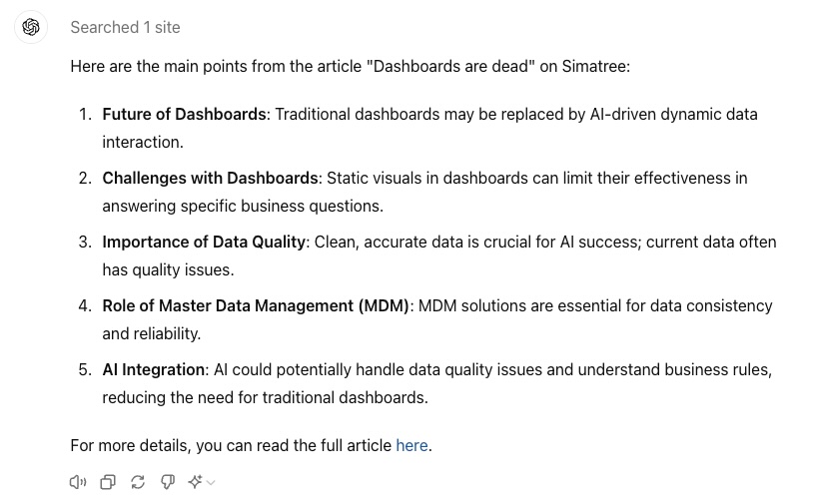Copy the response using the copy icon
Image resolution: width=814 pixels, height=504 pixels.
(107, 482)
